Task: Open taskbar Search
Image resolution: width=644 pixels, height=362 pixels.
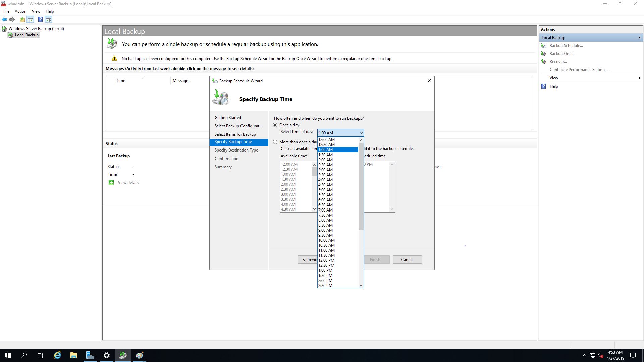Action: [x=24, y=355]
